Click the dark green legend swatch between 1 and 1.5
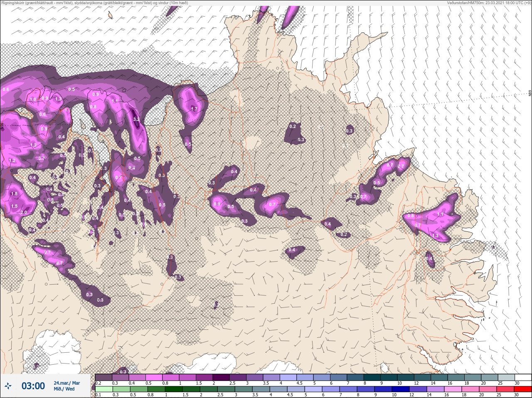Viewport: 532px width, 398px height. pyautogui.click(x=173, y=388)
